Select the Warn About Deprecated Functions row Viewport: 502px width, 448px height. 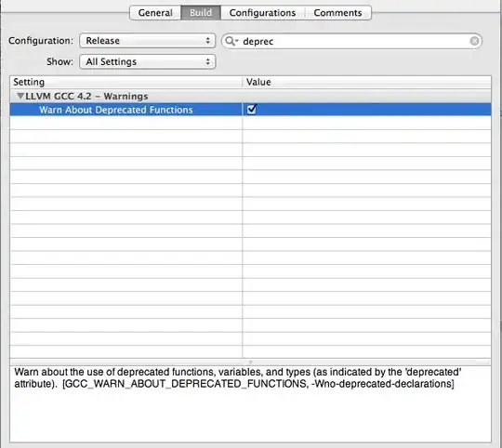(x=250, y=110)
